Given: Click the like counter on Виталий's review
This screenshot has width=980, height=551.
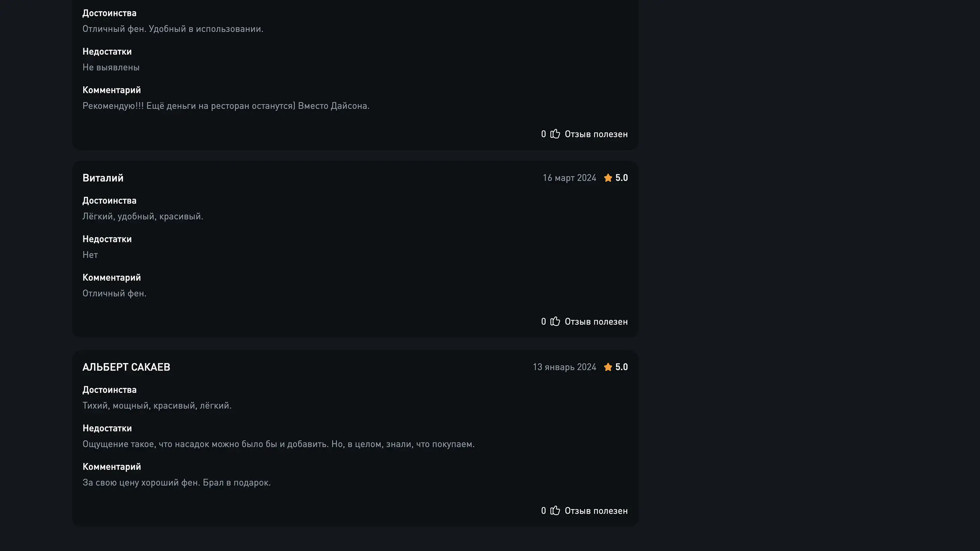Looking at the screenshot, I should tap(543, 322).
